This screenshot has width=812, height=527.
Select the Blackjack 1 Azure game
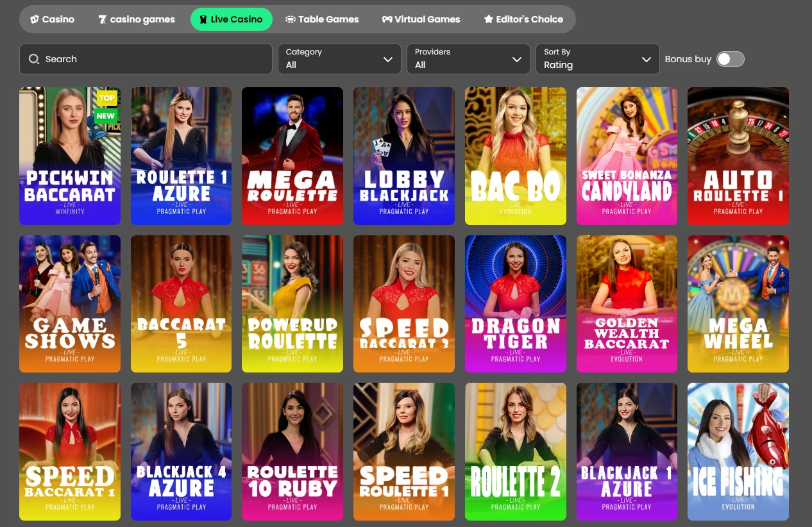coord(627,452)
